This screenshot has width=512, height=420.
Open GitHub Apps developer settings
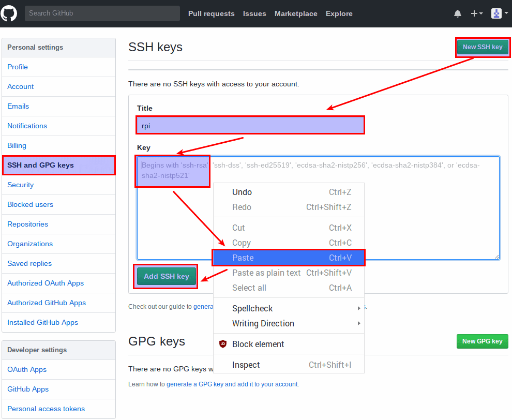coord(59,389)
